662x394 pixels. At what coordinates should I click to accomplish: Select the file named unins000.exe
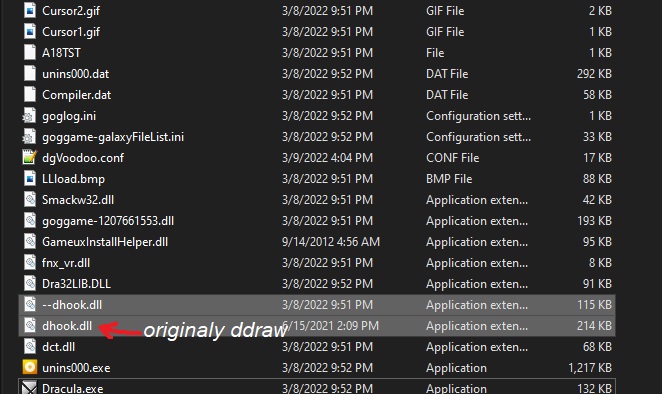76,368
